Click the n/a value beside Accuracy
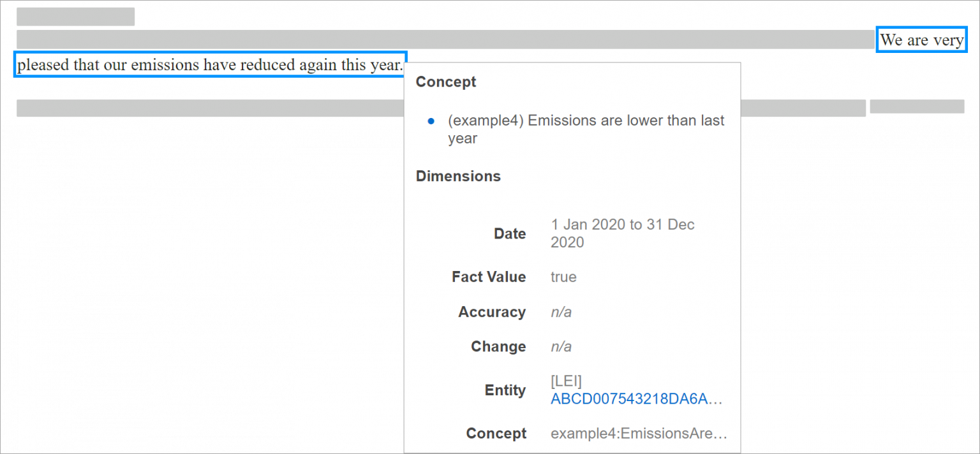The height and width of the screenshot is (454, 980). [561, 312]
